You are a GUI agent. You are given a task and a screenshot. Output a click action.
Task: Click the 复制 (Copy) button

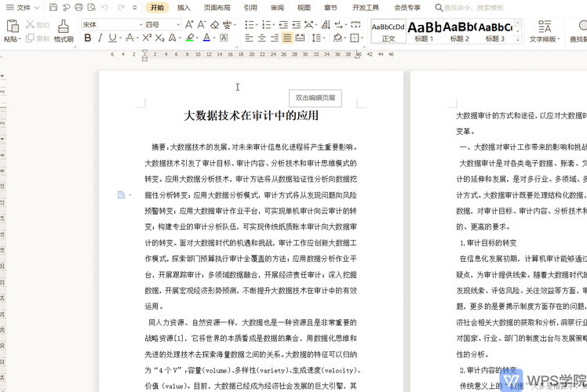(x=38, y=38)
